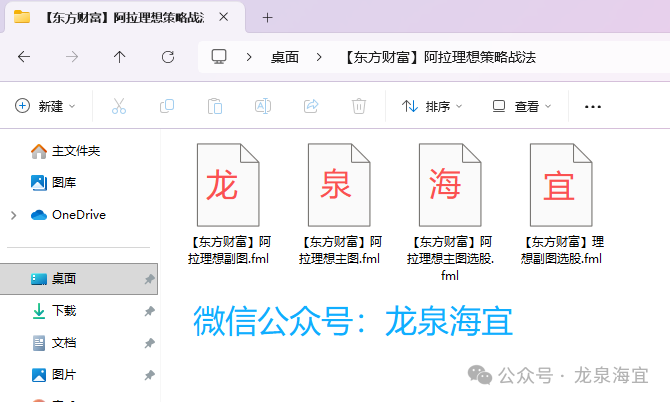Open the See more ellipsis menu
Screen dimensions: 670x402
pos(593,106)
